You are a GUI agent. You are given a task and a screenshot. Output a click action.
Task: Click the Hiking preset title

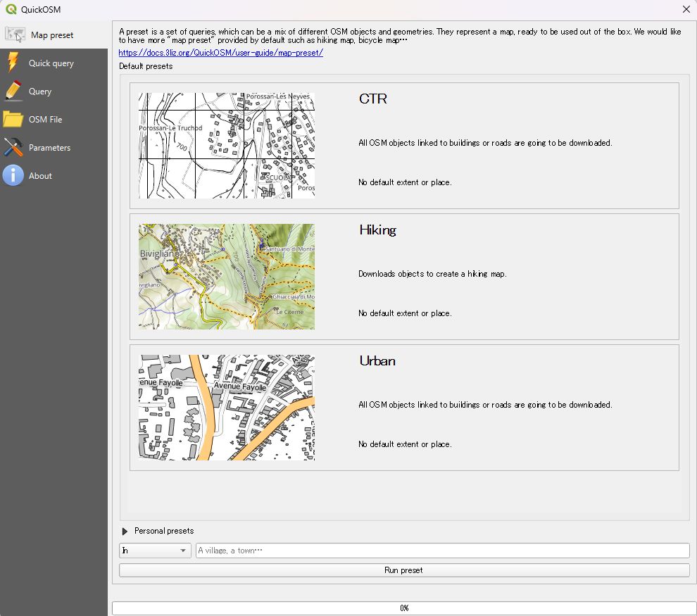point(378,230)
